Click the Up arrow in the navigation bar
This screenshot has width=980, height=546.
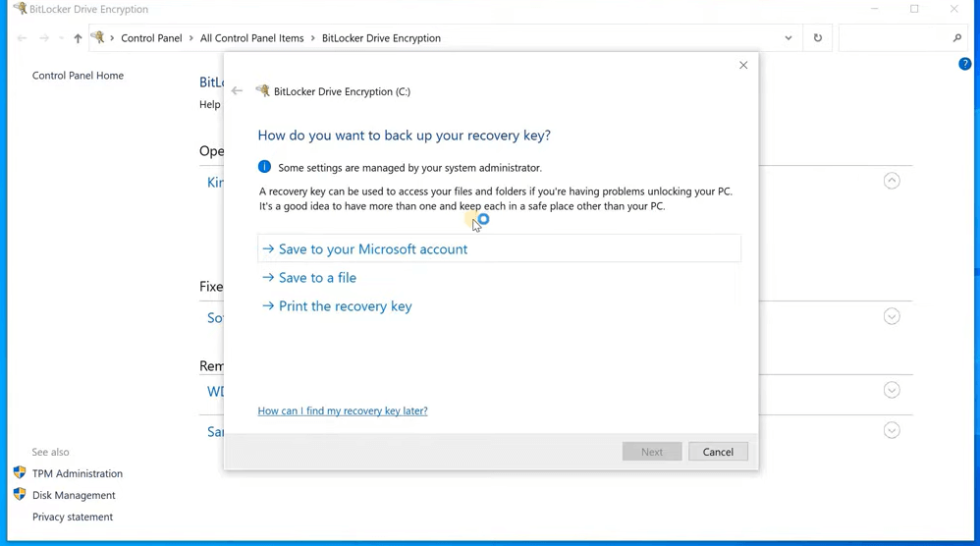(78, 38)
